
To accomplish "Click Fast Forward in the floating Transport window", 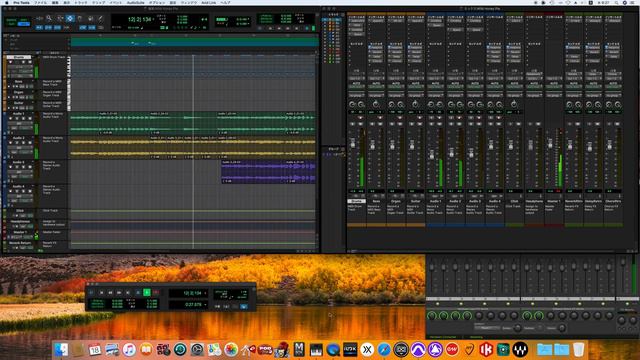I will pyautogui.click(x=119, y=292).
